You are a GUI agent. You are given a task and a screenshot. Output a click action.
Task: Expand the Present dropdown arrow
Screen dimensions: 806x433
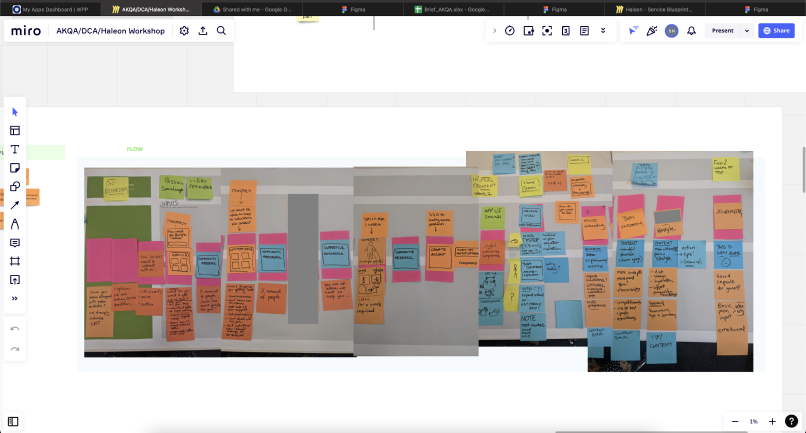click(747, 31)
